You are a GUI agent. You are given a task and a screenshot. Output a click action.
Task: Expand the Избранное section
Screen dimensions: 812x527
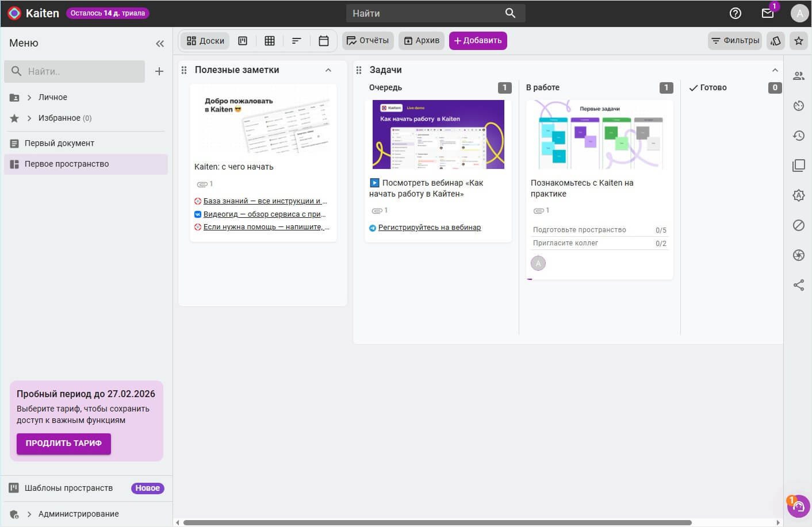(x=29, y=118)
